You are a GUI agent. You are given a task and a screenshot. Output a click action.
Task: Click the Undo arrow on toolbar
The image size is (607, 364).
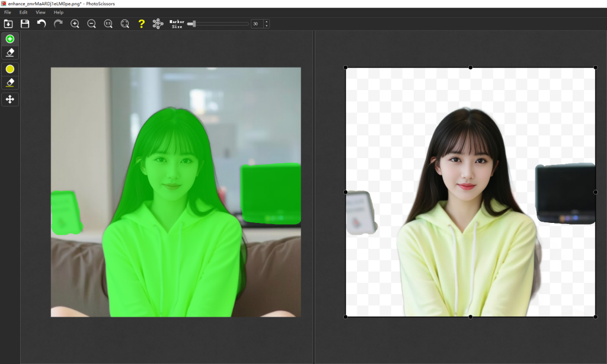(41, 24)
